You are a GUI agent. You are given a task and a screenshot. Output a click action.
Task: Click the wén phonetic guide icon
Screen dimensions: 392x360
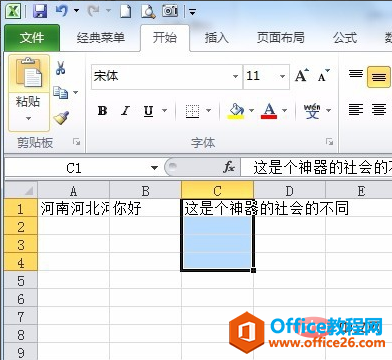click(312, 111)
